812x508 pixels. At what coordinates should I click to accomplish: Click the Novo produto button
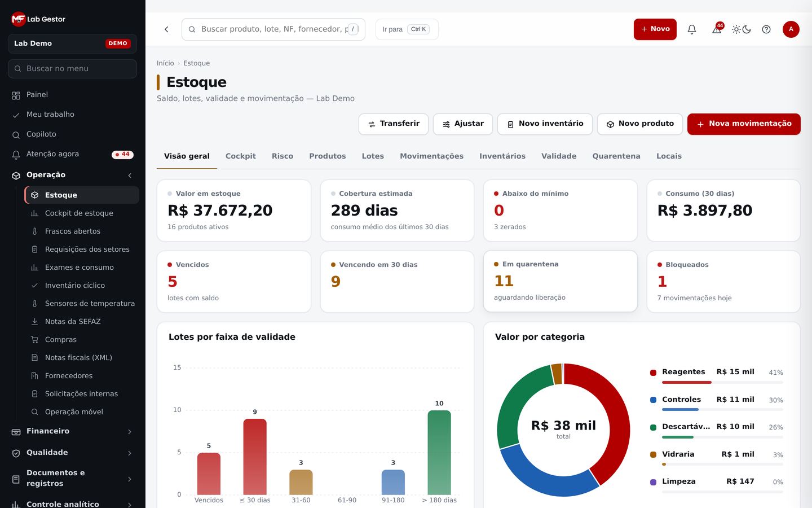pyautogui.click(x=640, y=124)
